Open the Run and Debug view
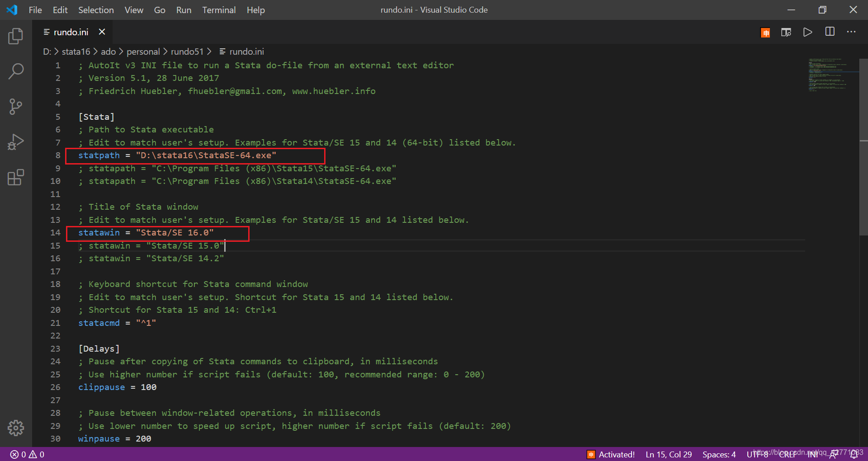 click(x=16, y=141)
